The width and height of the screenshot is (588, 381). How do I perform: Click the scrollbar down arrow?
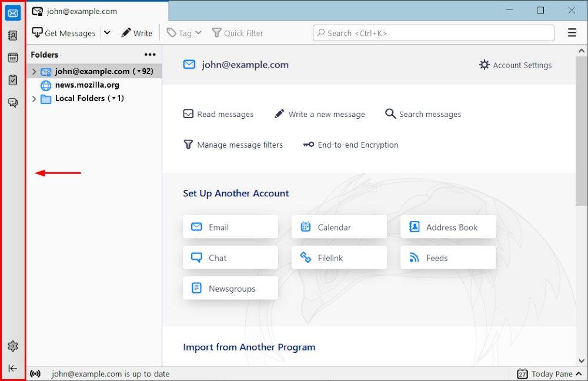point(582,361)
